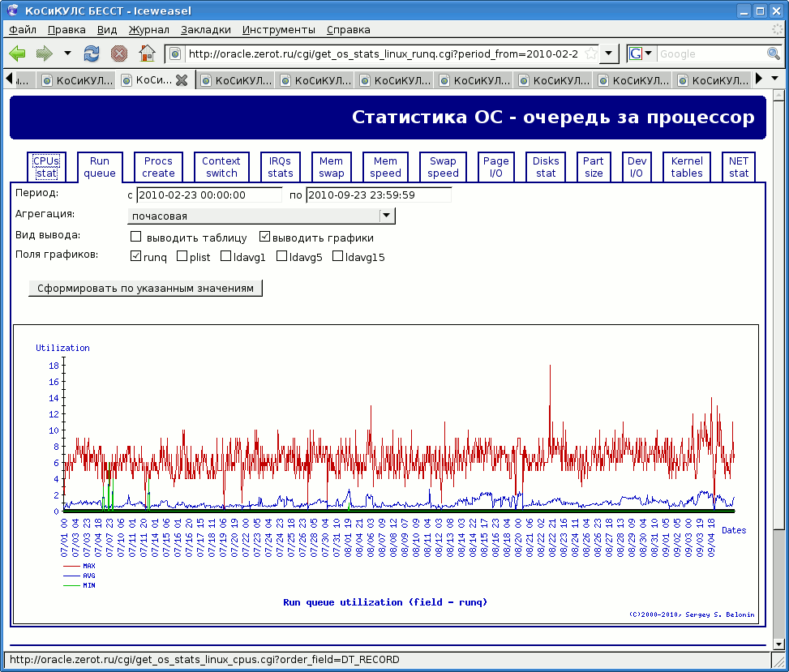
Task: Open the list-all-tabs dropdown
Action: point(775,79)
